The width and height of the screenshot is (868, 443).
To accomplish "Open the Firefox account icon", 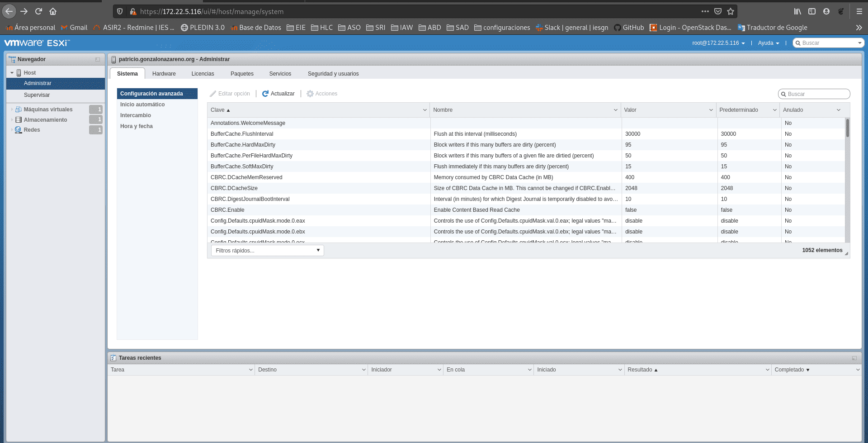I will 826,11.
